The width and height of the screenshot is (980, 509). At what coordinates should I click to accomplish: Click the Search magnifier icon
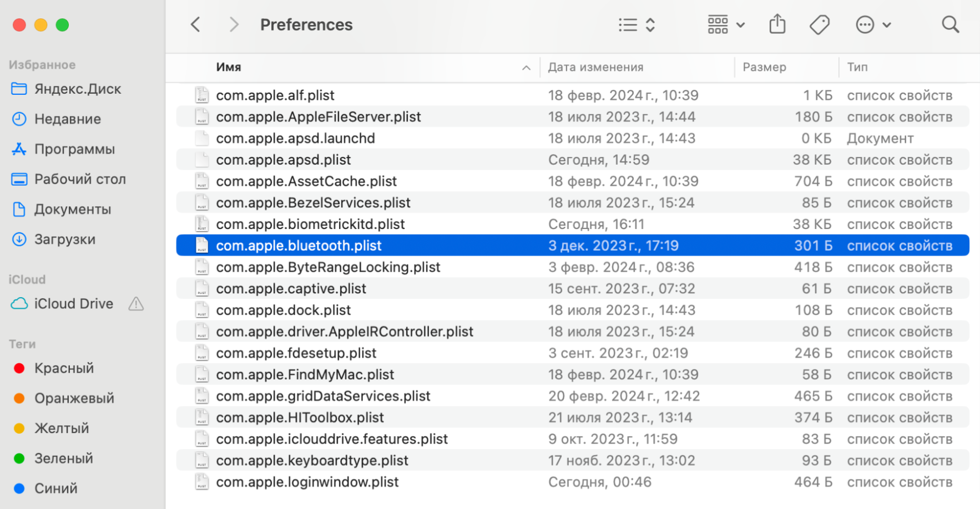coord(950,24)
